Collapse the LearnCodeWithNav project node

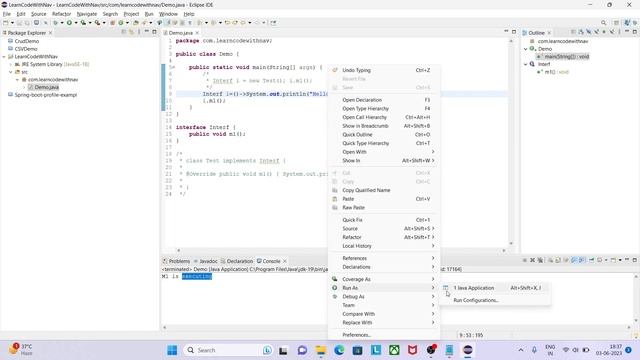[4, 57]
